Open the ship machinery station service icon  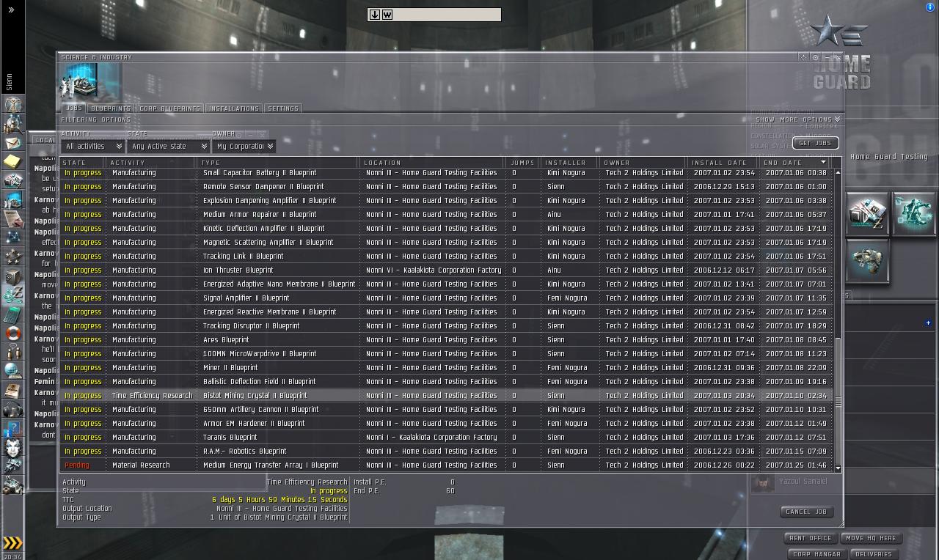868,260
